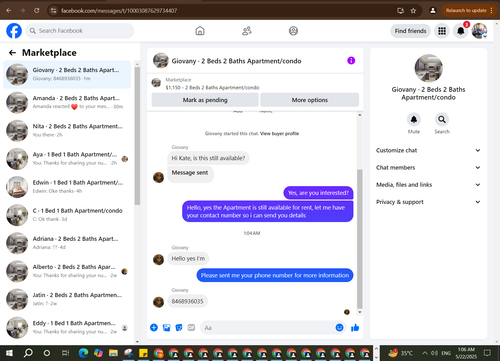Screen dimensions: 500x361
Task: Go back using the Marketplace back arrow
Action: coord(12,53)
